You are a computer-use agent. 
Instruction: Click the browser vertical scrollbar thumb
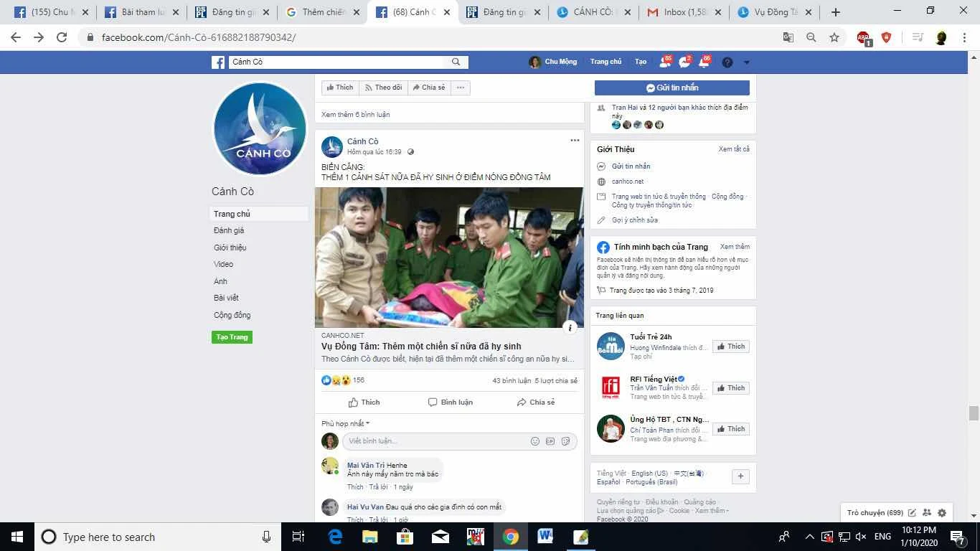(974, 413)
